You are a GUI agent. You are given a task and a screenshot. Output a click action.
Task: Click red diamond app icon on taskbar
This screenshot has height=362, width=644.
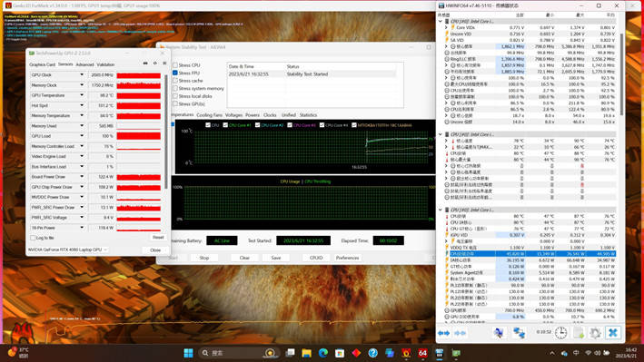[356, 353]
